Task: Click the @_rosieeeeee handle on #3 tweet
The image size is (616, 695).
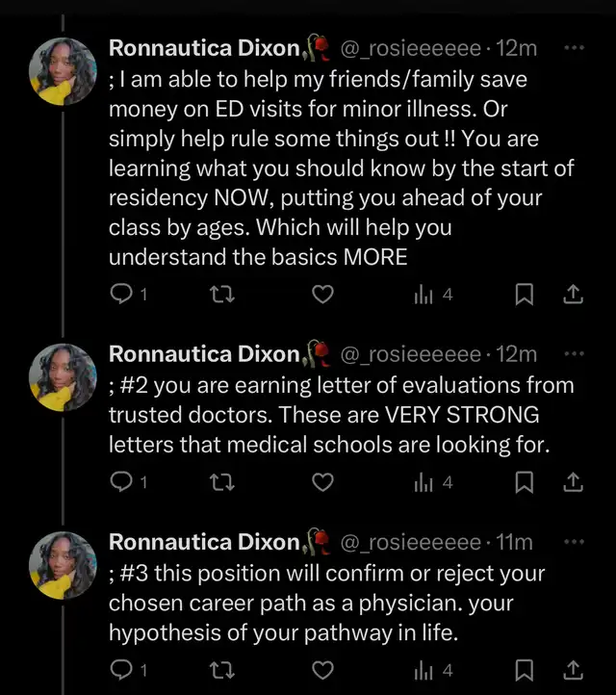Action: click(411, 542)
